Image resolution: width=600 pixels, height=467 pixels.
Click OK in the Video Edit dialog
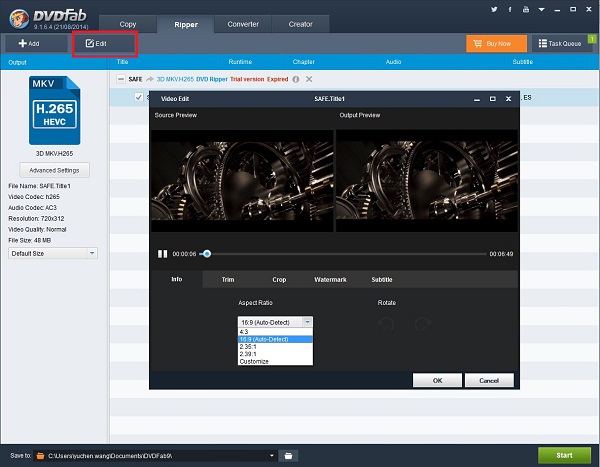(x=437, y=380)
